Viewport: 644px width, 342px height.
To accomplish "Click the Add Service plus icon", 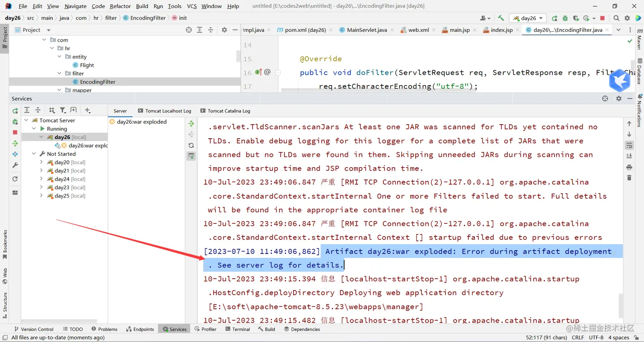I will (88, 110).
